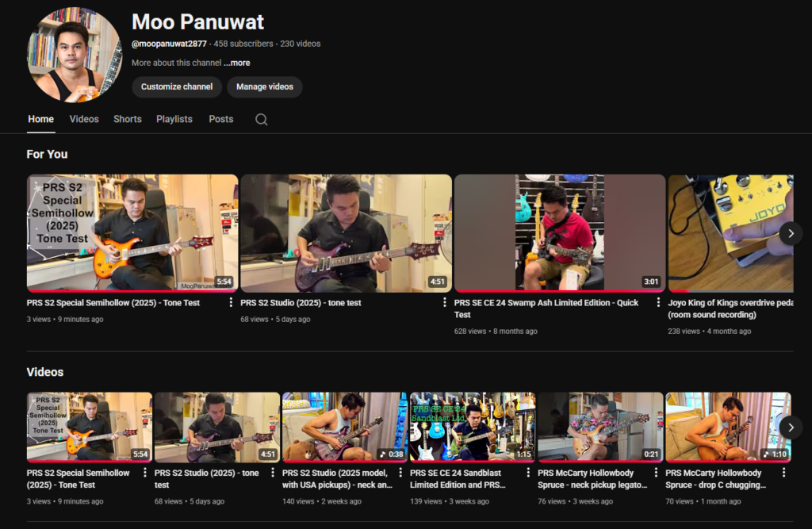Click the 458 subscribers text

click(243, 44)
